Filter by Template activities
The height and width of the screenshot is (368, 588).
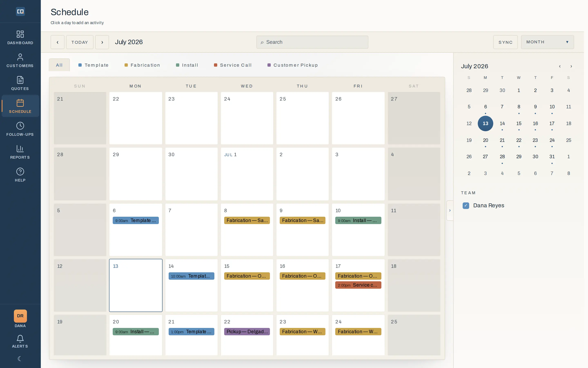point(94,65)
